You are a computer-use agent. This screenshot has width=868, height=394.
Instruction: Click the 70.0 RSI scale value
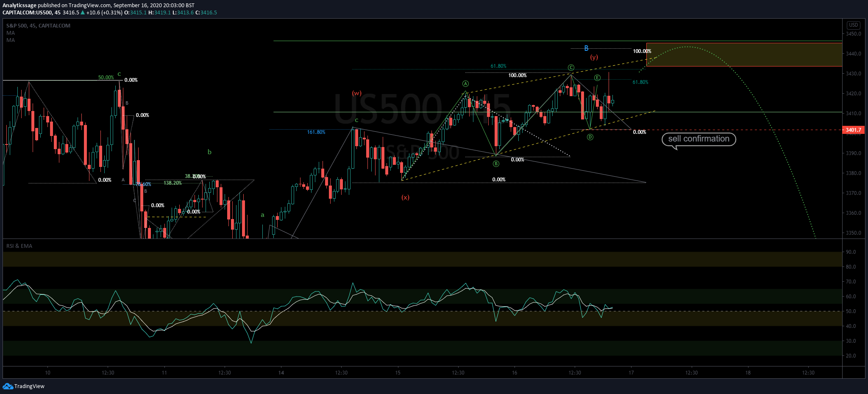[851, 282]
